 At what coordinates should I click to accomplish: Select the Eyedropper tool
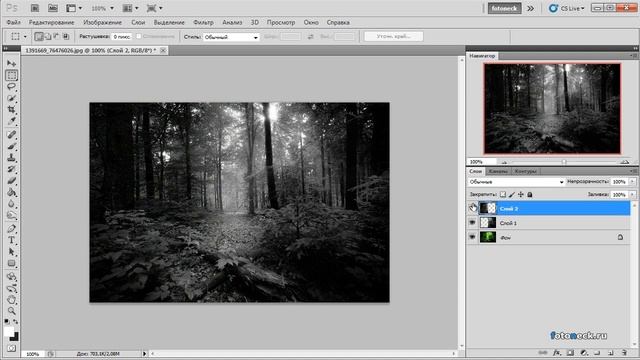[x=11, y=121]
